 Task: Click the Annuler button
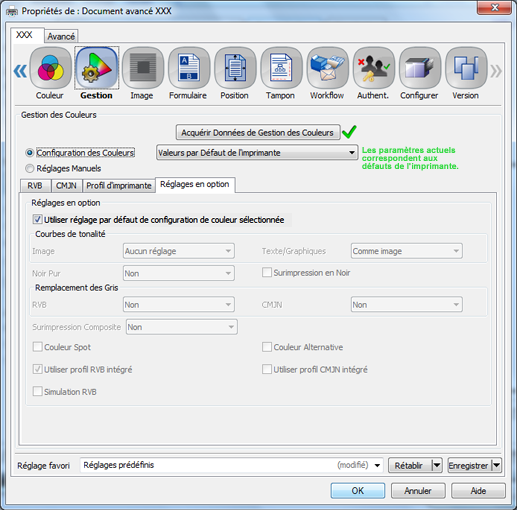[x=418, y=491]
